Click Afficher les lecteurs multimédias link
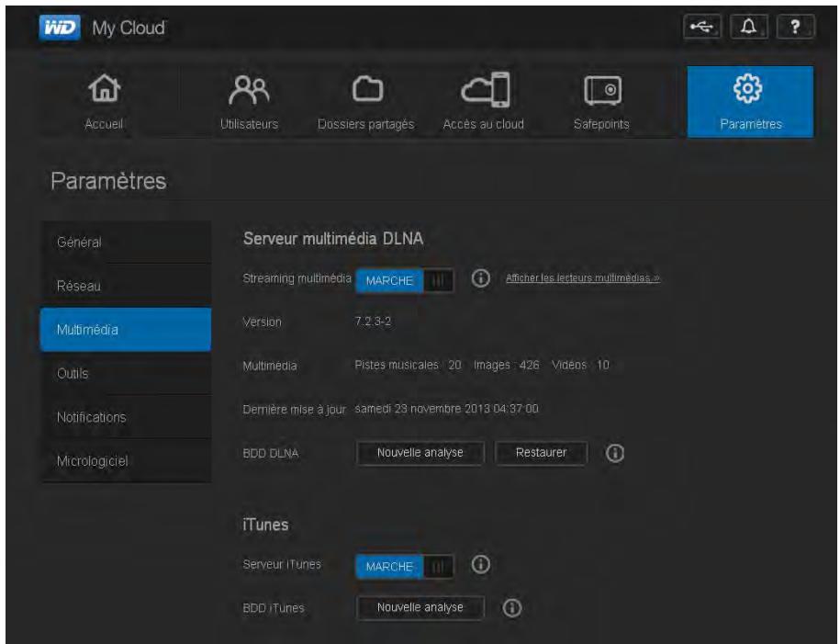This screenshot has height=644, width=840. click(x=583, y=277)
